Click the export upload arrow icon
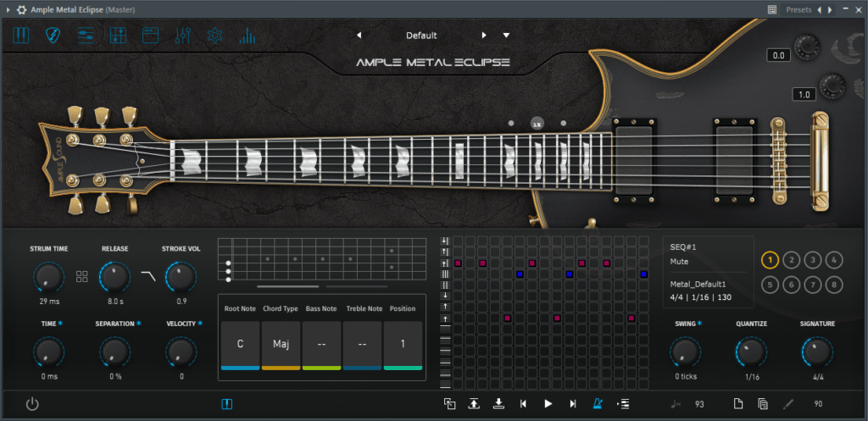Image resolution: width=868 pixels, height=421 pixels. click(474, 404)
